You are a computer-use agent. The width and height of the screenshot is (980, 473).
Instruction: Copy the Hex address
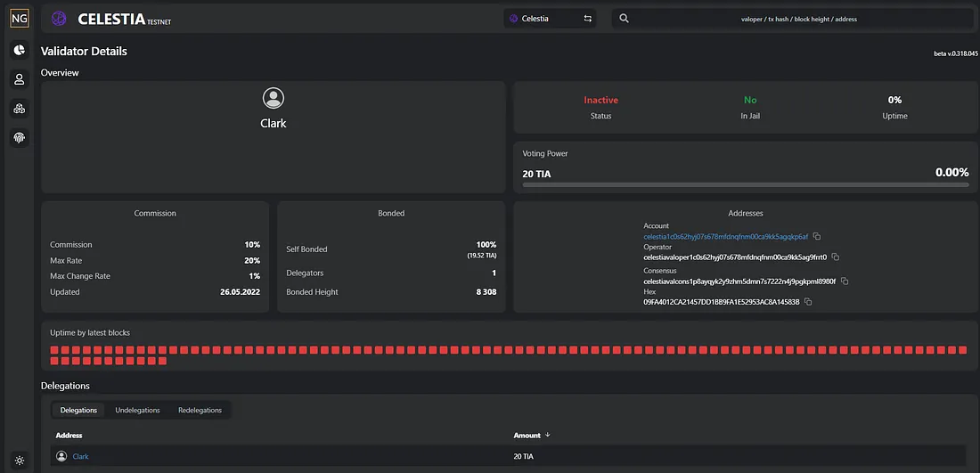click(x=808, y=302)
